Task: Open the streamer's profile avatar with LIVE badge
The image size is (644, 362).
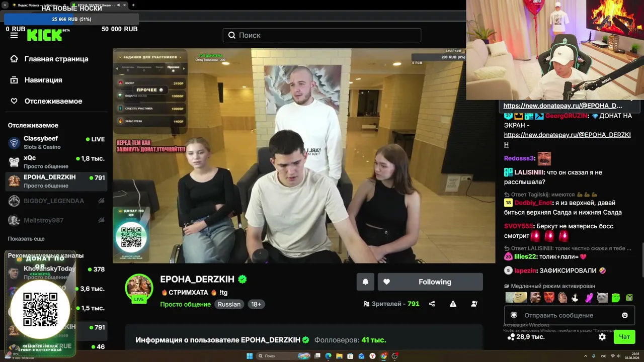Action: (x=139, y=288)
